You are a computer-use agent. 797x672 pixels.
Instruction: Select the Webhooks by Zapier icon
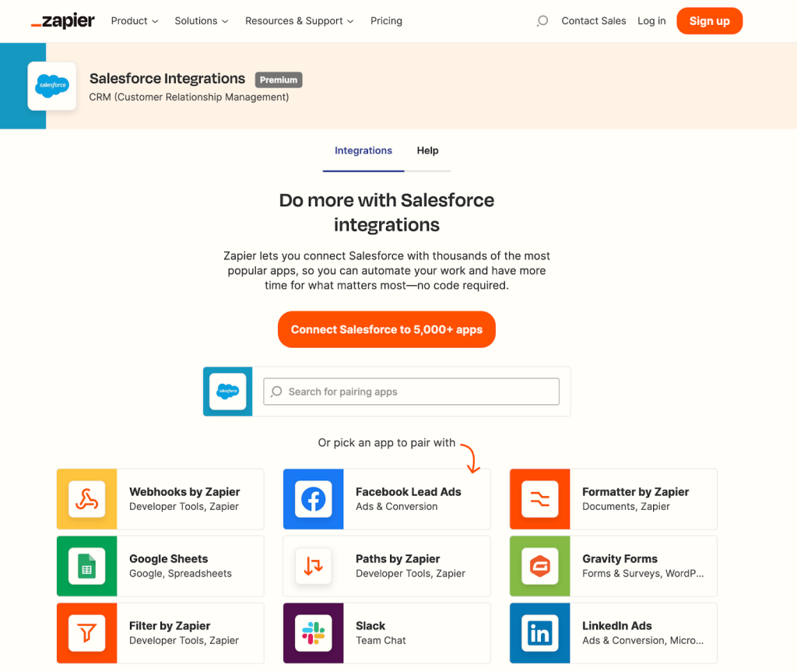[x=87, y=499]
